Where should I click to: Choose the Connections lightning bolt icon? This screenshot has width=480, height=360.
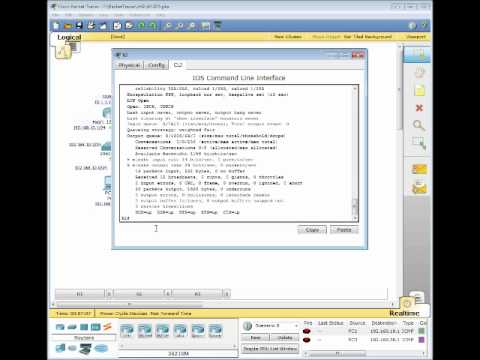pyautogui.click(x=107, y=327)
